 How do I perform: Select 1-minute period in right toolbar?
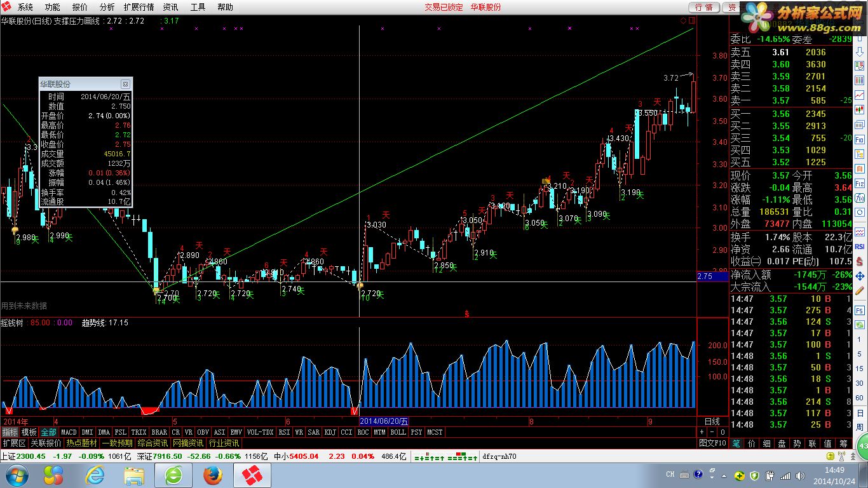859,339
